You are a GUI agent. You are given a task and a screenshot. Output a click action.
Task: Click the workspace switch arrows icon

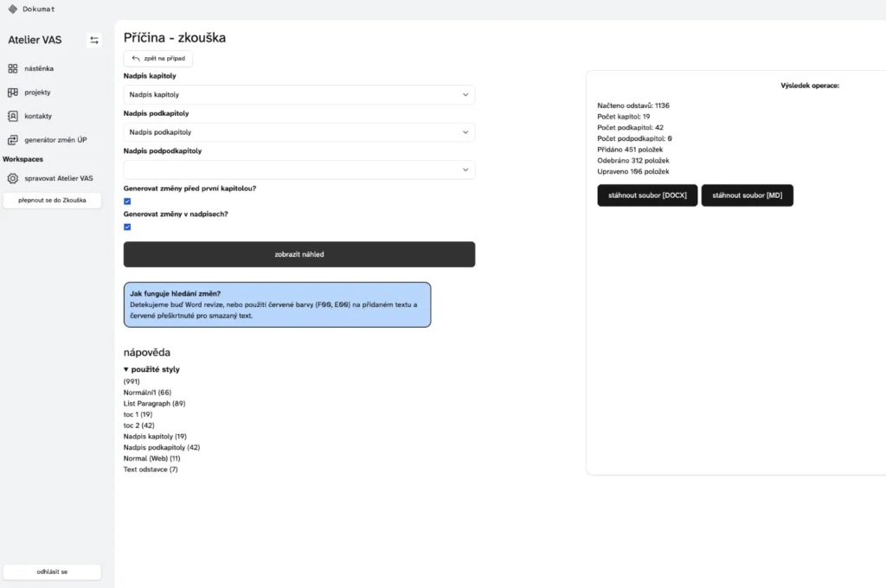pos(94,40)
